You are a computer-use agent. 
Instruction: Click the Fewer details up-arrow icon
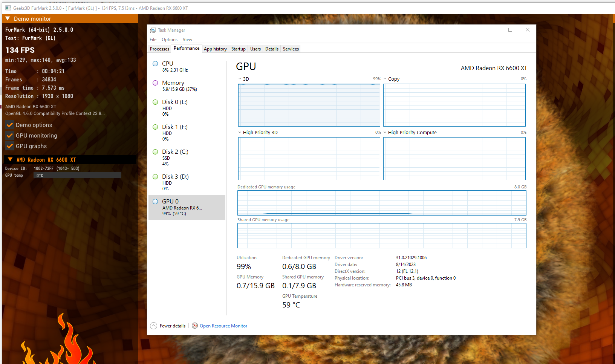(x=154, y=326)
